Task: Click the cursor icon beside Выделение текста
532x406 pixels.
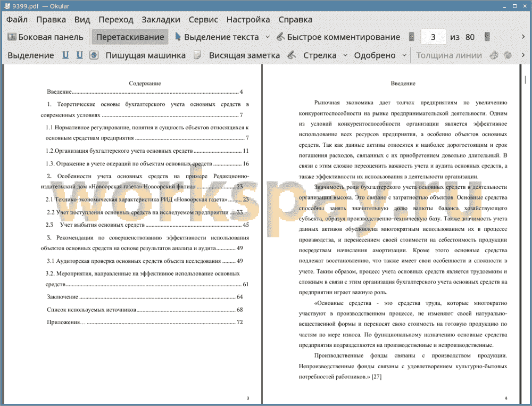Action: point(178,36)
